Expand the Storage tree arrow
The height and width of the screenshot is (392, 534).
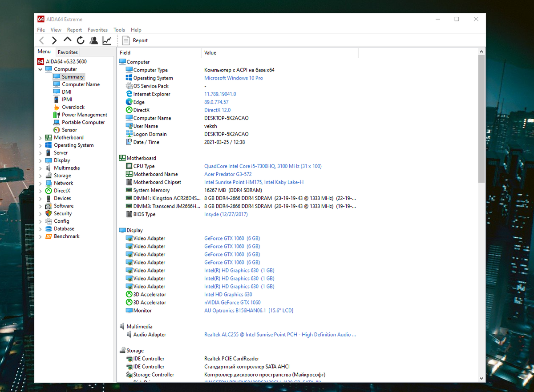click(40, 176)
